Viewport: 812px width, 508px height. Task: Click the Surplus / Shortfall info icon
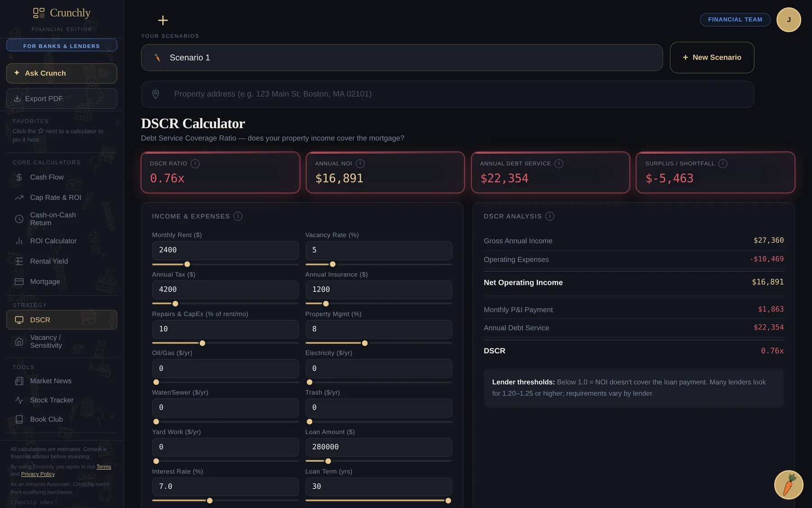tap(723, 163)
